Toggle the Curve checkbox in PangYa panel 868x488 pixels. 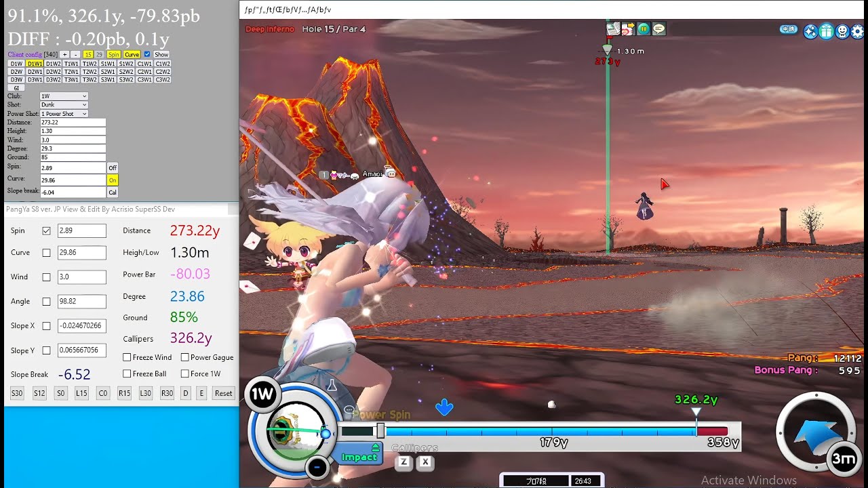tap(46, 253)
